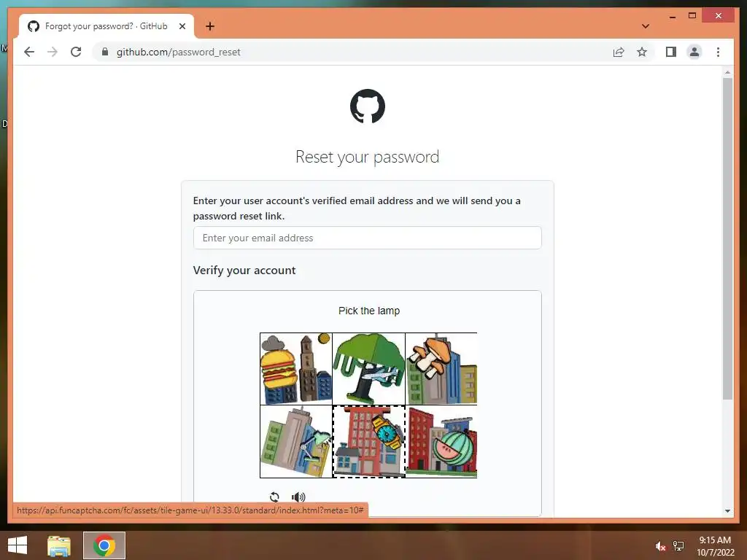Image resolution: width=747 pixels, height=560 pixels.
Task: Open the network status tray icon
Action: [678, 546]
